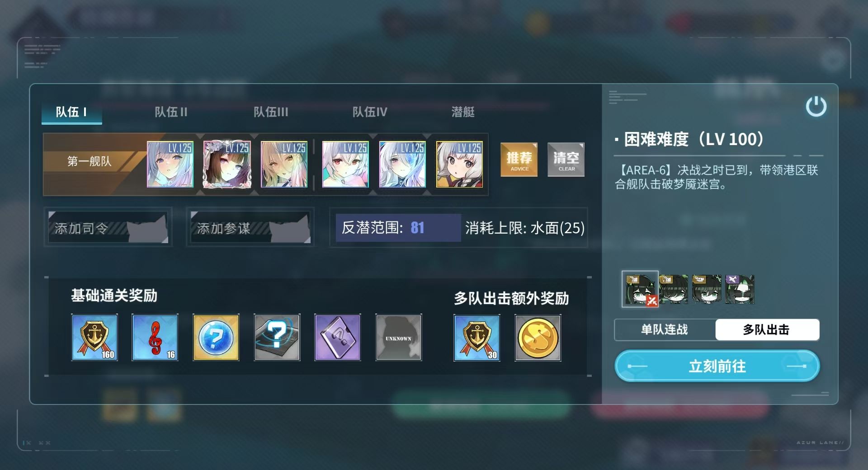Select the red music note reward icon
Screen dimensions: 868x470
(x=155, y=338)
